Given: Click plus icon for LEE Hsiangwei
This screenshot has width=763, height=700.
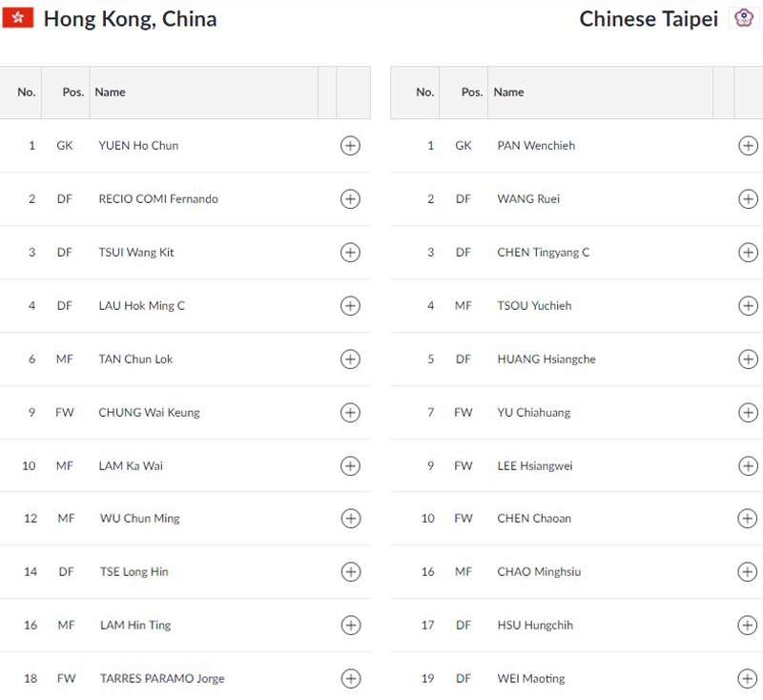Looking at the screenshot, I should [x=749, y=466].
